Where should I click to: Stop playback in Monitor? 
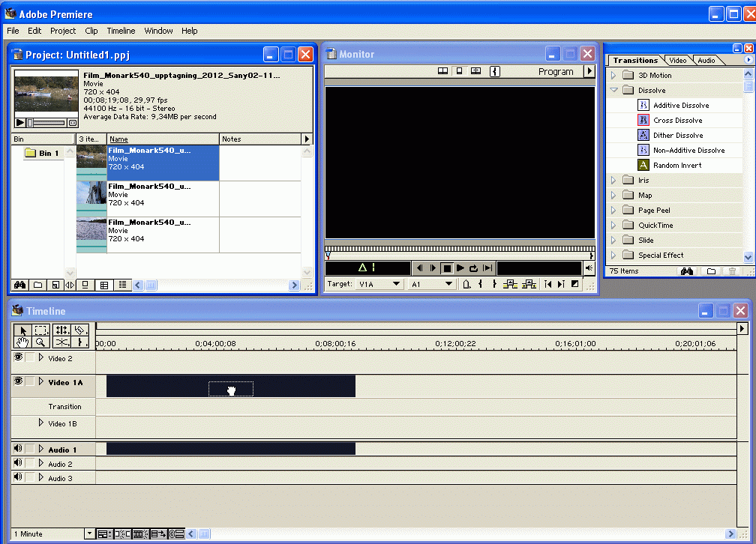click(x=447, y=268)
